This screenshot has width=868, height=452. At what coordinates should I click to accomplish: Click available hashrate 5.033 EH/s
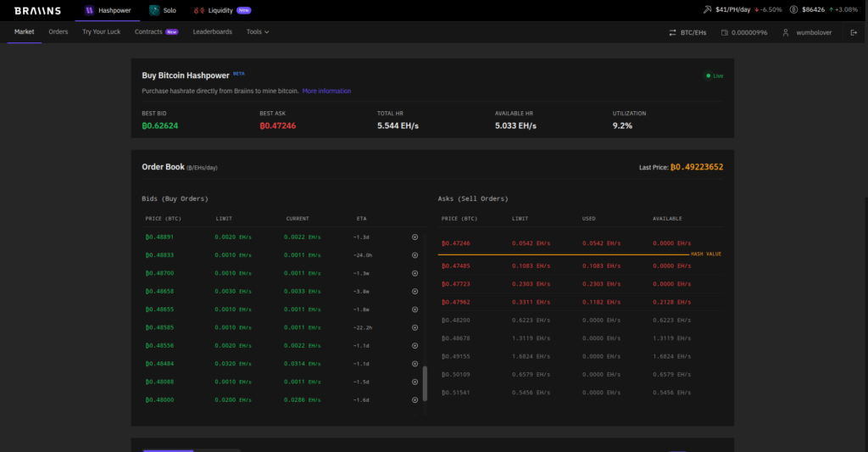click(515, 126)
